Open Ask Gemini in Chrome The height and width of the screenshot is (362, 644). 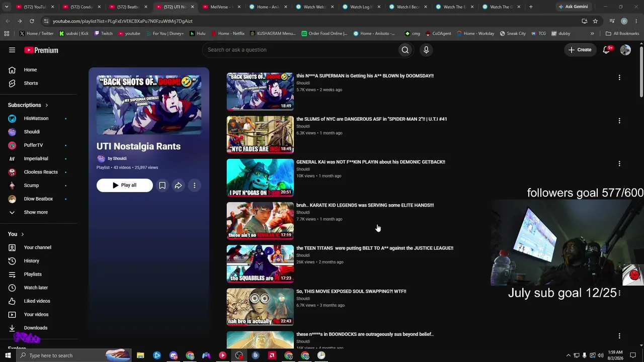(x=573, y=7)
